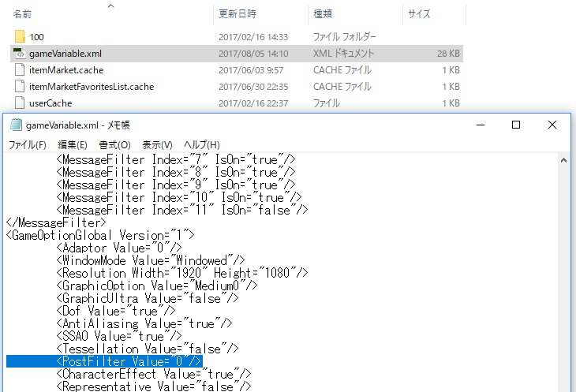The height and width of the screenshot is (392, 576).
Task: Place cursor on Dof Value="true" line
Action: click(x=116, y=311)
